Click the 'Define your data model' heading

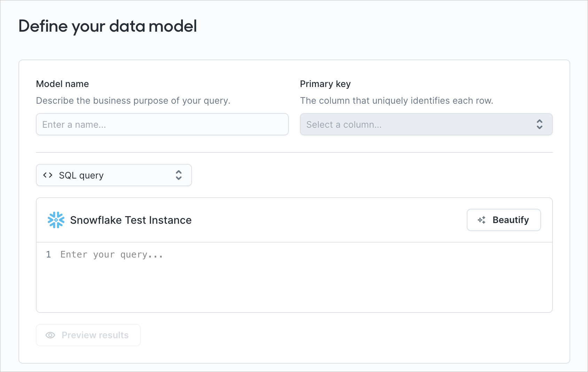pos(108,26)
